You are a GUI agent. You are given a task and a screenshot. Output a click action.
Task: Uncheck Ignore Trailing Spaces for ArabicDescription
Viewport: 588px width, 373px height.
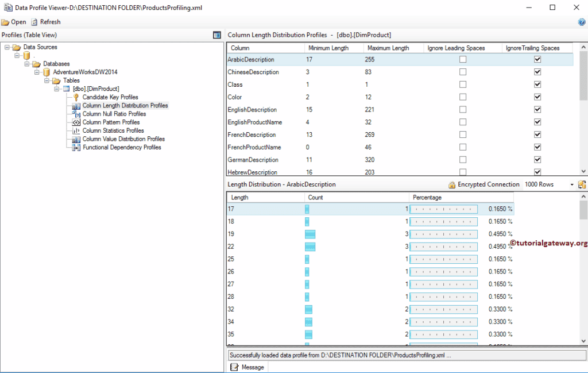[x=537, y=59]
